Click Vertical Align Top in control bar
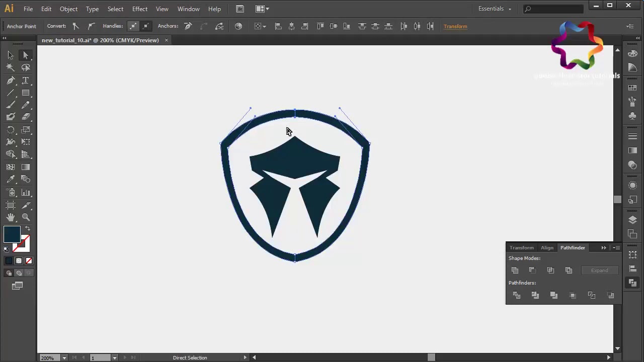 pyautogui.click(x=320, y=26)
